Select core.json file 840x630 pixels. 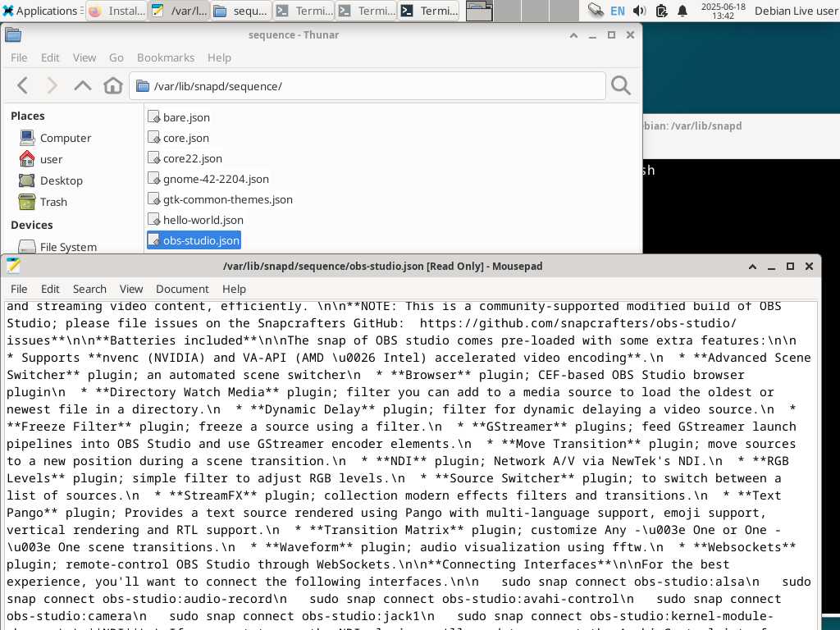178,138
